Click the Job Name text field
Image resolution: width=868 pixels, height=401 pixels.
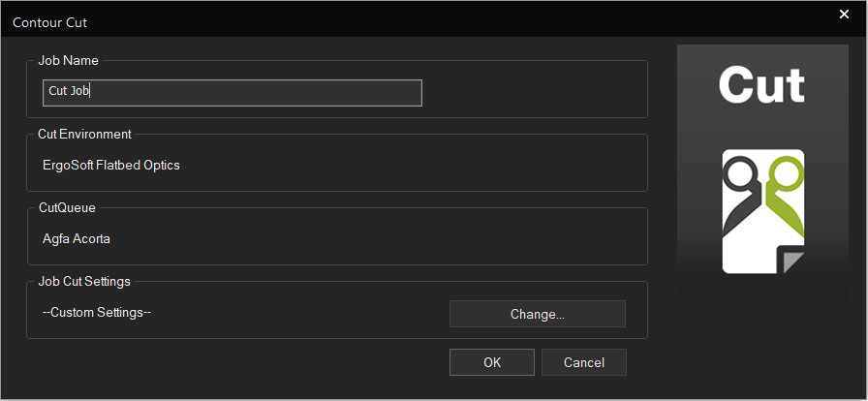(232, 92)
